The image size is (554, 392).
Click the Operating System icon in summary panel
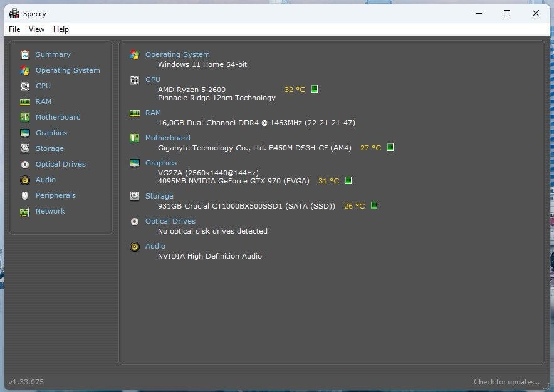[x=135, y=54]
